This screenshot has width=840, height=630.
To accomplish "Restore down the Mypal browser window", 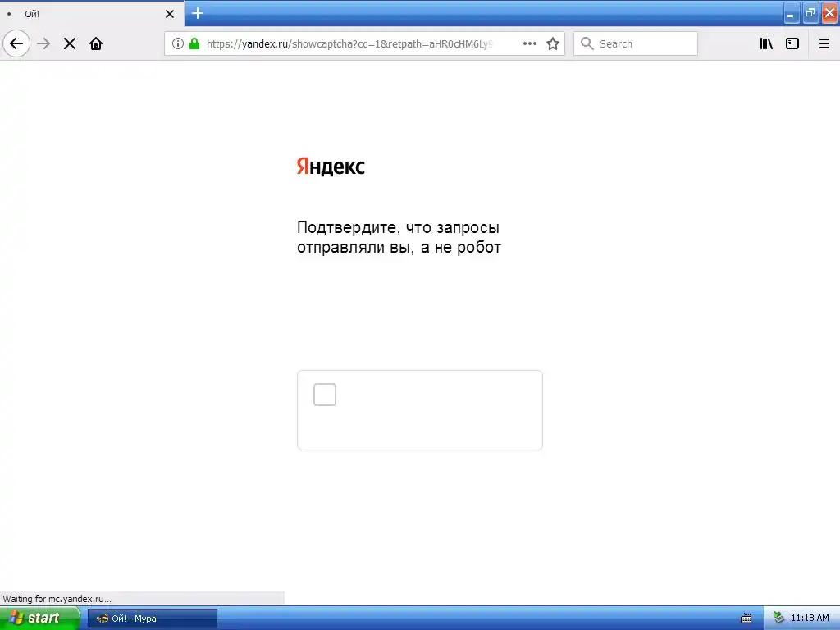I will (x=810, y=13).
